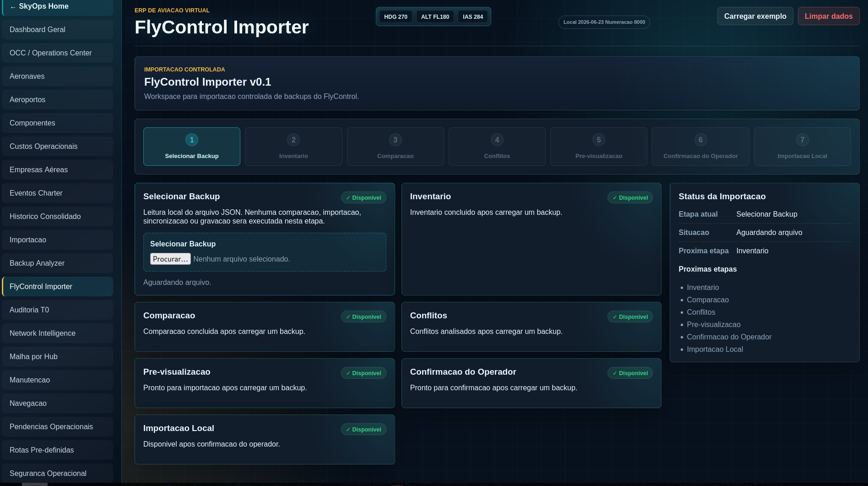Open Historico Consolidado

point(58,216)
